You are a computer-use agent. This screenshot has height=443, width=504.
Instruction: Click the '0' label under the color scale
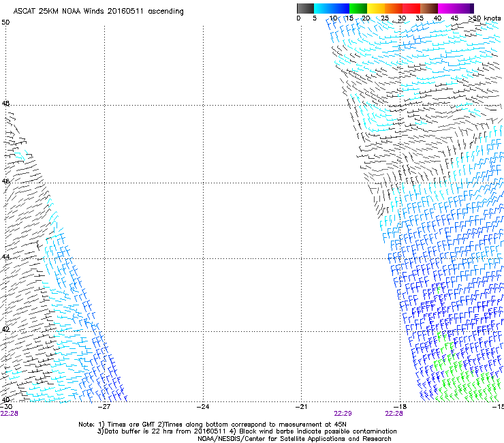298,18
